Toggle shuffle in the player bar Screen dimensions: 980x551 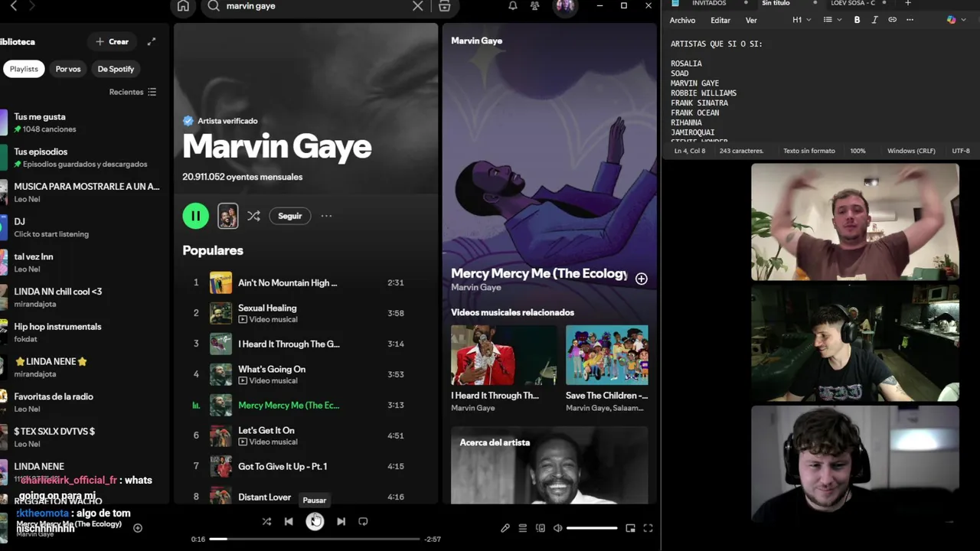click(x=266, y=521)
